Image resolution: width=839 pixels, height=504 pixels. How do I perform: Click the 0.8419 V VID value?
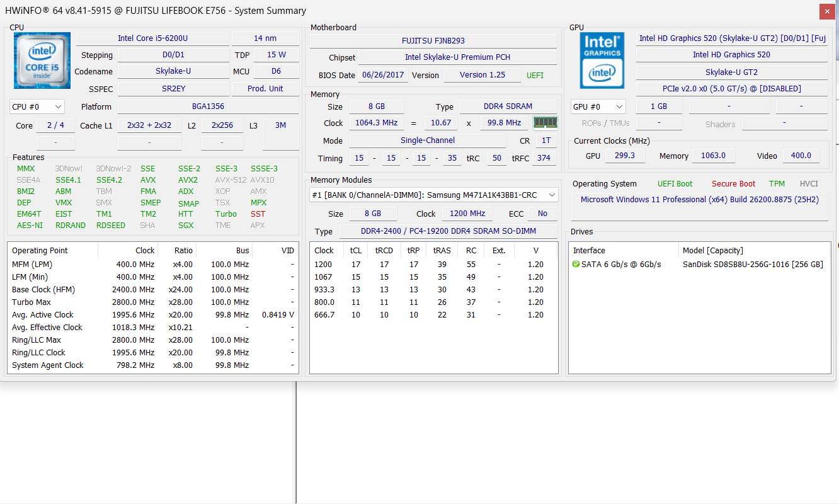point(278,315)
